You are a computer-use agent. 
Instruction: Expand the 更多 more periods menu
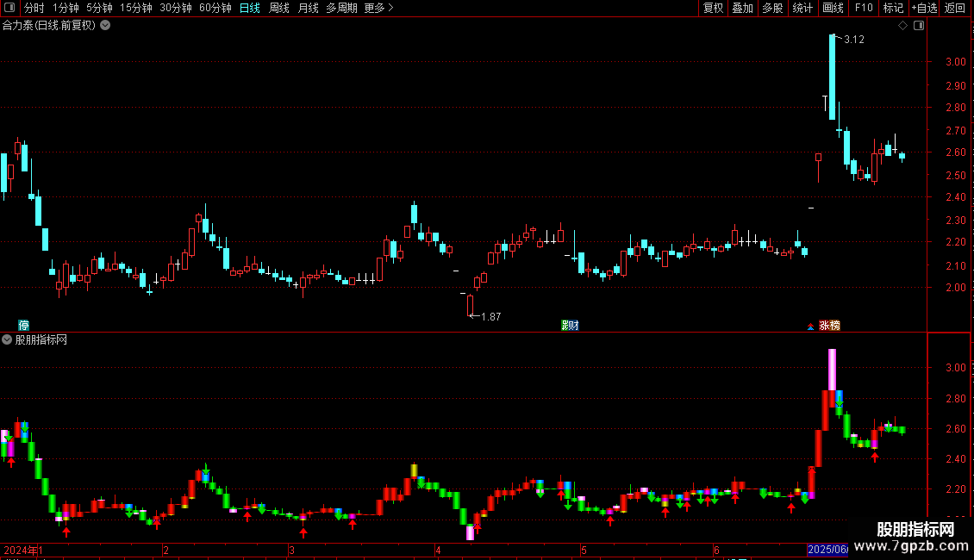[x=378, y=8]
